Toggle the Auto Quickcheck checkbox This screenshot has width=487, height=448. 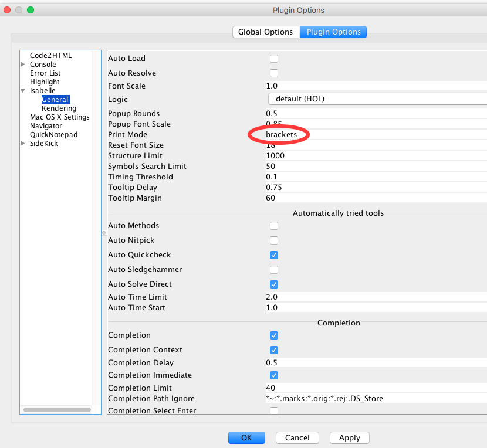pyautogui.click(x=273, y=255)
